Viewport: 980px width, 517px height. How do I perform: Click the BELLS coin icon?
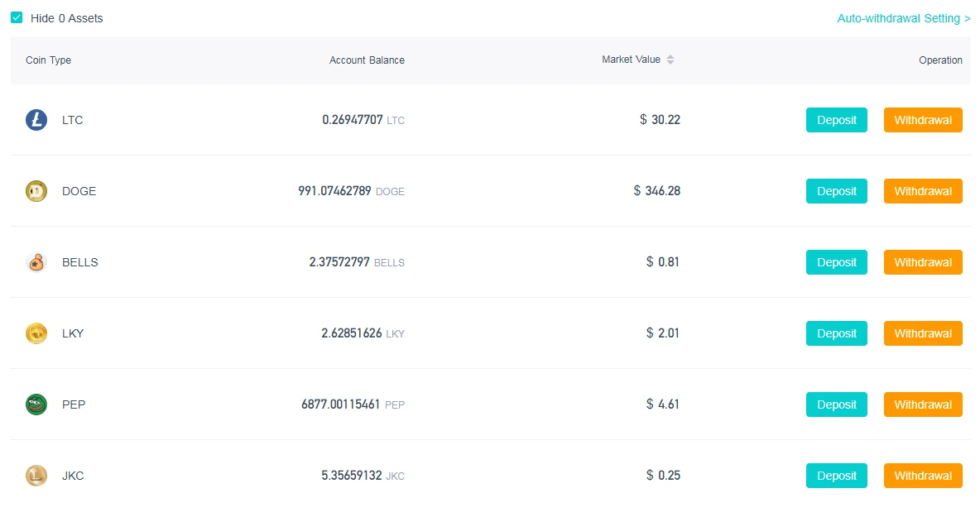36,262
